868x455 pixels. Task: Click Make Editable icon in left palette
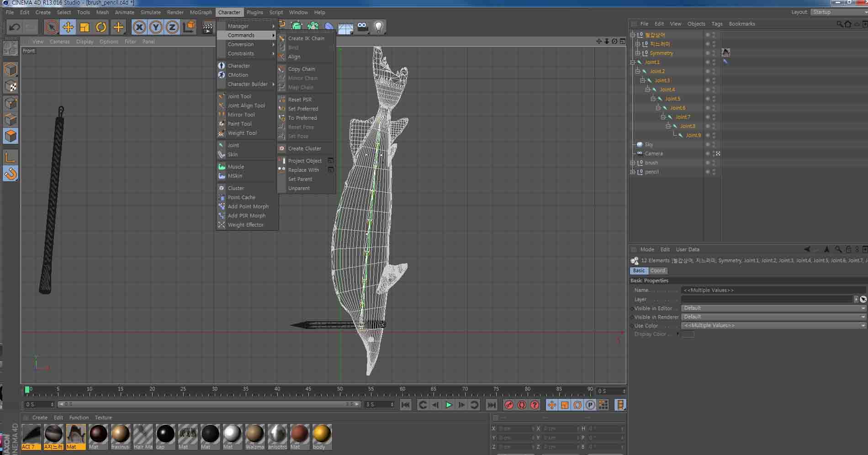click(x=11, y=48)
